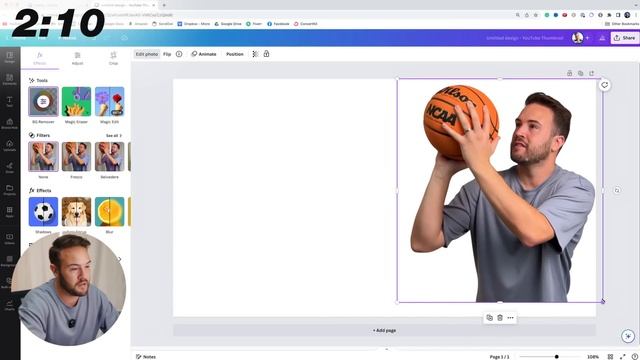The height and width of the screenshot is (360, 640).
Task: Open the Apps panel in sidebar
Action: [x=10, y=212]
